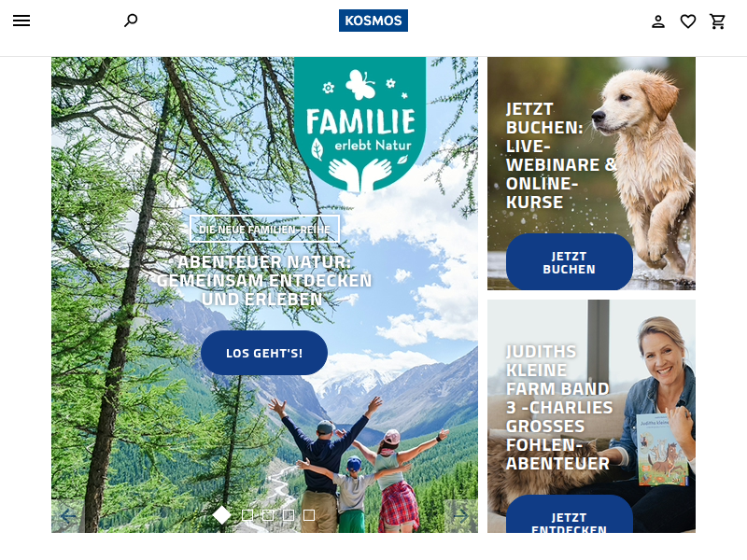
Task: Open the user account icon
Action: (658, 21)
